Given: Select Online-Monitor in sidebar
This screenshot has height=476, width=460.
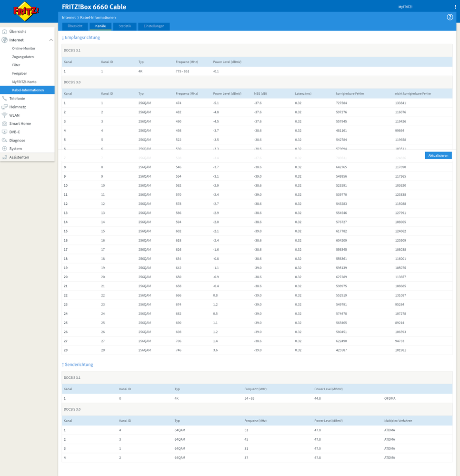Looking at the screenshot, I should pos(24,49).
